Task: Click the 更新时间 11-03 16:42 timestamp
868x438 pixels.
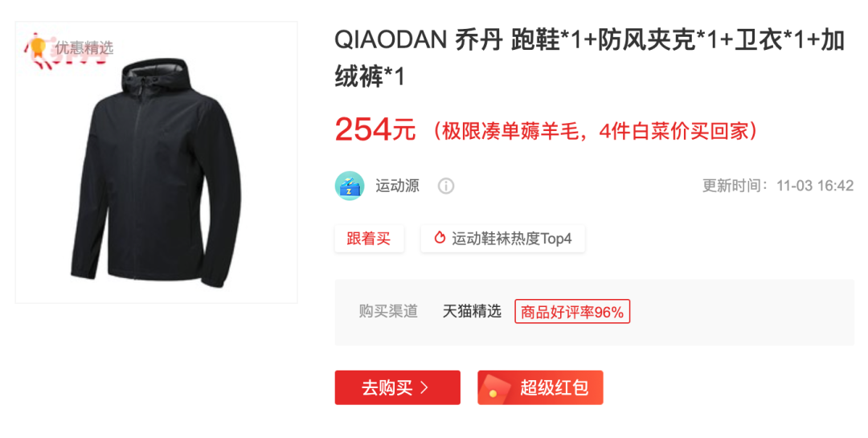Action: [x=778, y=186]
